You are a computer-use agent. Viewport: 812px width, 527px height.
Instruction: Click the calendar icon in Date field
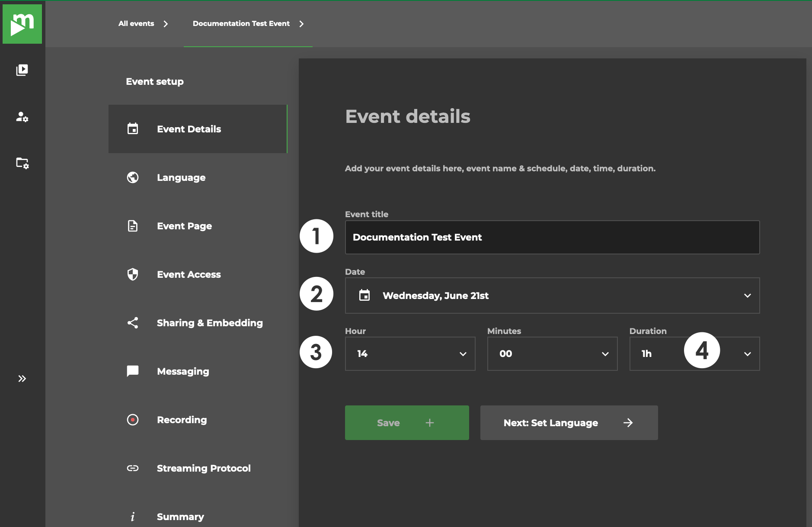(x=364, y=295)
